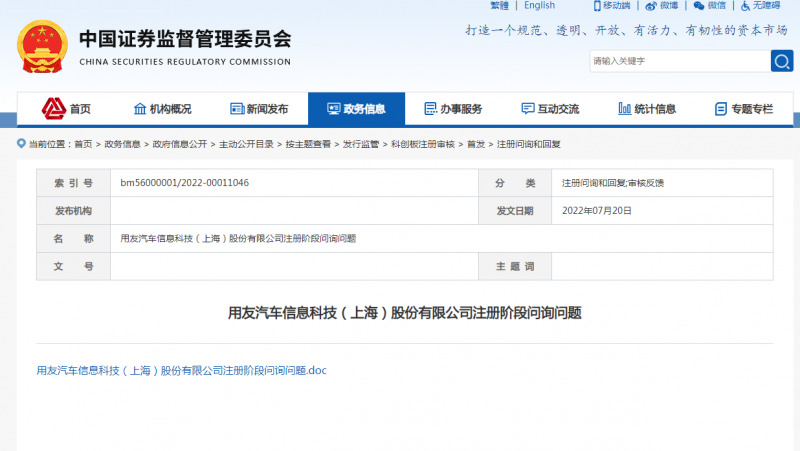Click CHINA SECURITIES REGULATORY COMMISSION subtitle

click(x=185, y=62)
